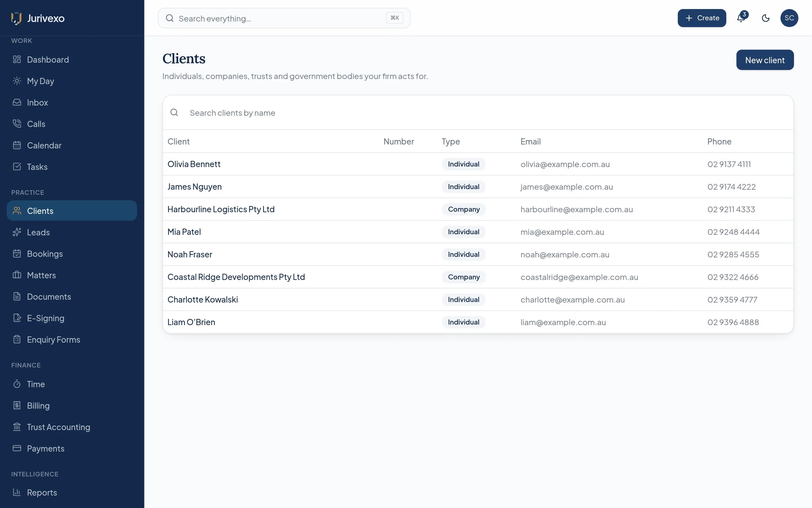Screen dimensions: 812x508
Task: Click the Leads sparkle icon
Action: coord(17,232)
